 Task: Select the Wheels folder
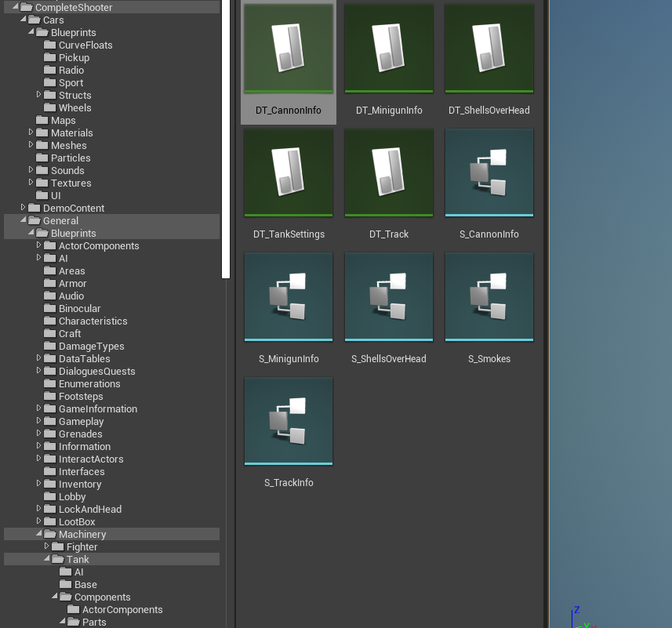click(67, 107)
